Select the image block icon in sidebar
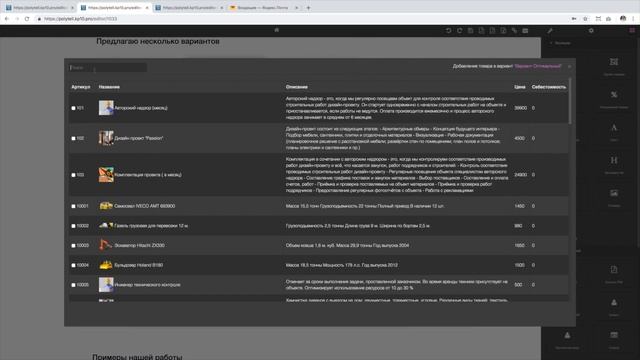The height and width of the screenshot is (360, 640). tap(614, 193)
